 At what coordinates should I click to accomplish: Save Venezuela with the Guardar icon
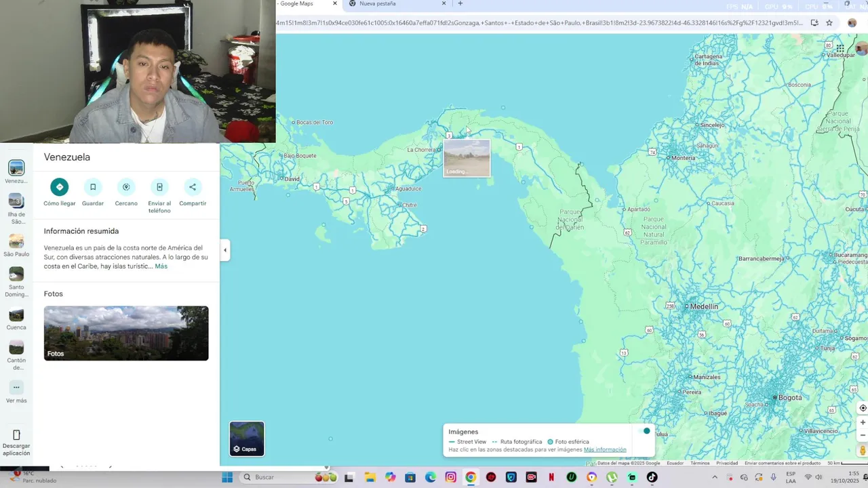[93, 187]
